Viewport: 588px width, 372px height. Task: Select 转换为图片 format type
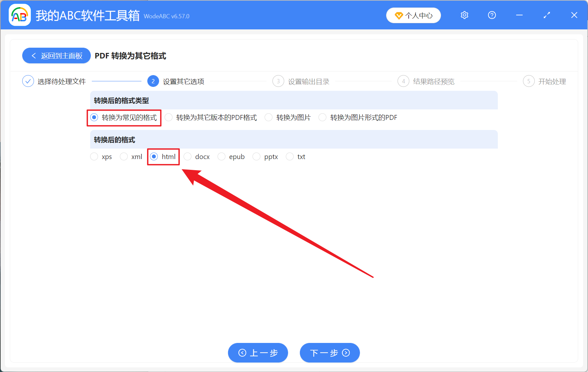coord(269,117)
